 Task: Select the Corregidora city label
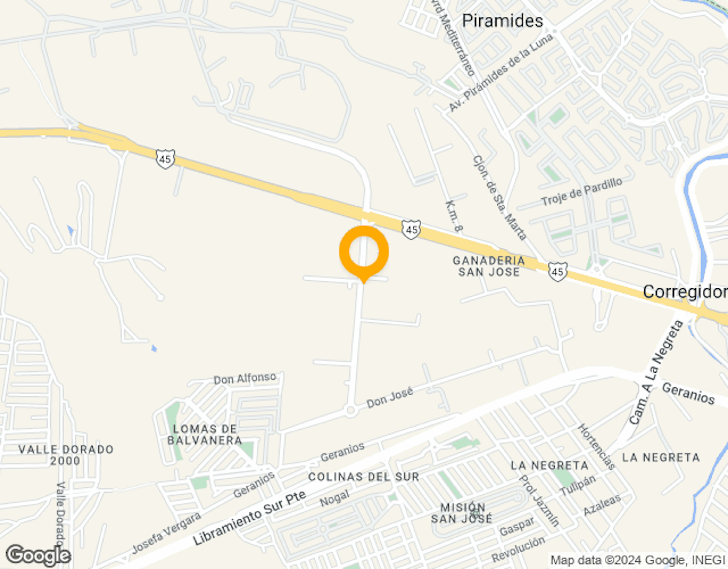(685, 292)
